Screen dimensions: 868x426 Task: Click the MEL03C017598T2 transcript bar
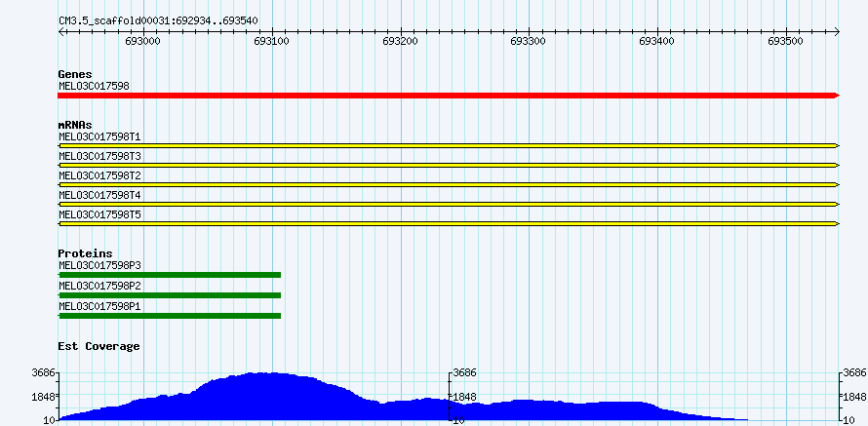tap(449, 184)
